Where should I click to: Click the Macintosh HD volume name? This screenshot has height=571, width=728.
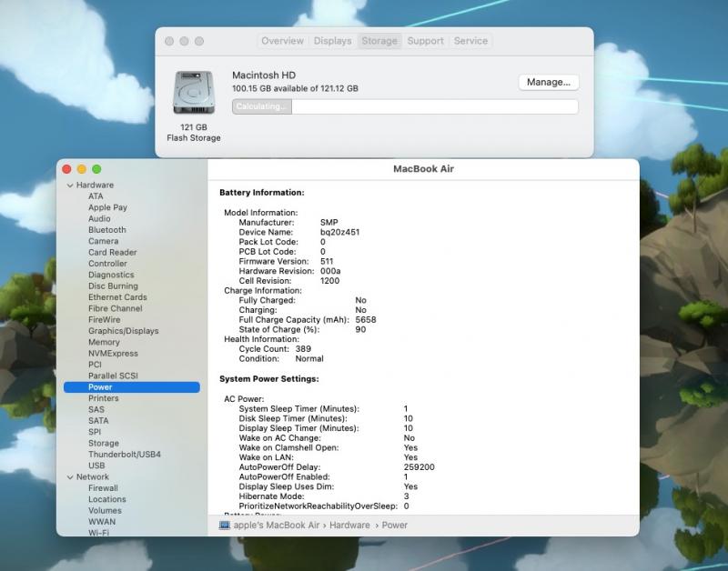[x=264, y=75]
